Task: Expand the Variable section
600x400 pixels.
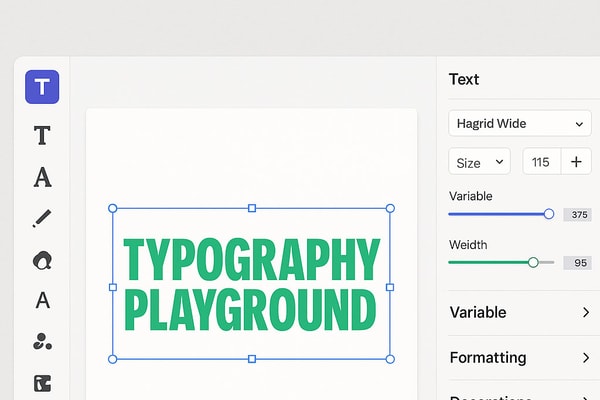Action: pyautogui.click(x=520, y=313)
